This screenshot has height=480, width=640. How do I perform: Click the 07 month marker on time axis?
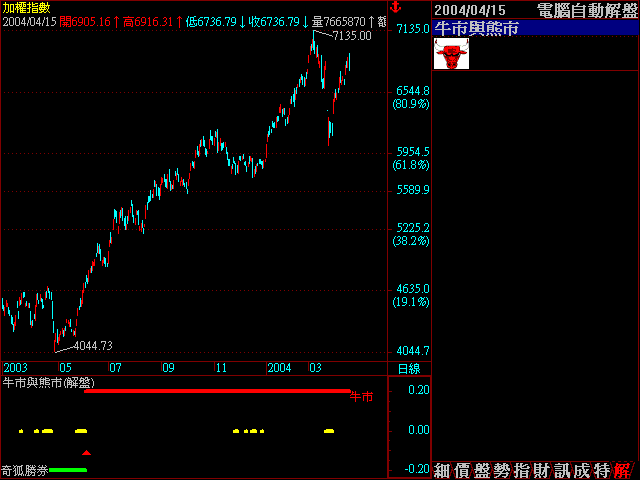click(116, 368)
